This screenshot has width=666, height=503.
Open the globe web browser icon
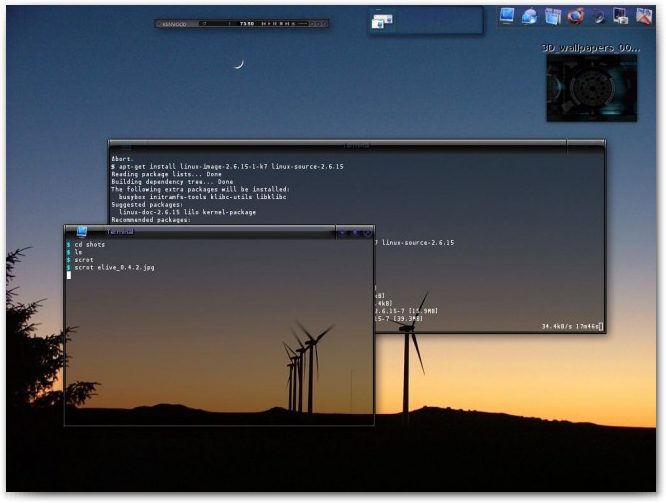tap(530, 16)
